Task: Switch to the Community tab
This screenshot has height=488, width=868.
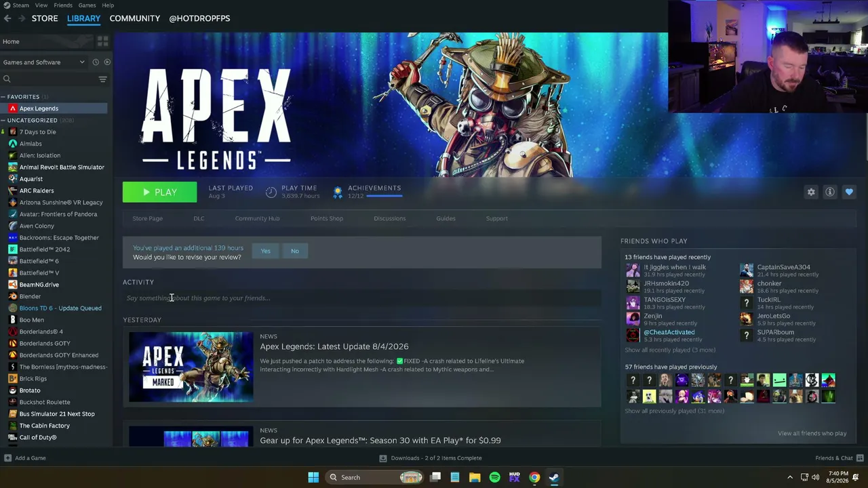Action: click(x=135, y=18)
